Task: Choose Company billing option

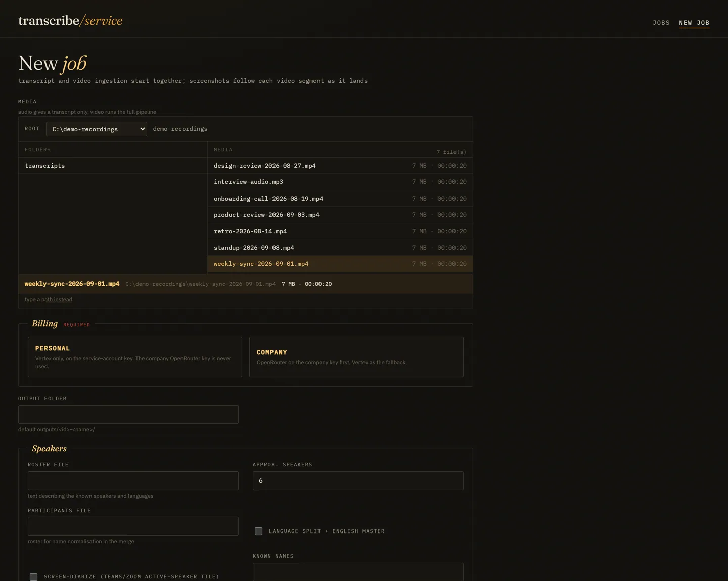Action: (356, 357)
